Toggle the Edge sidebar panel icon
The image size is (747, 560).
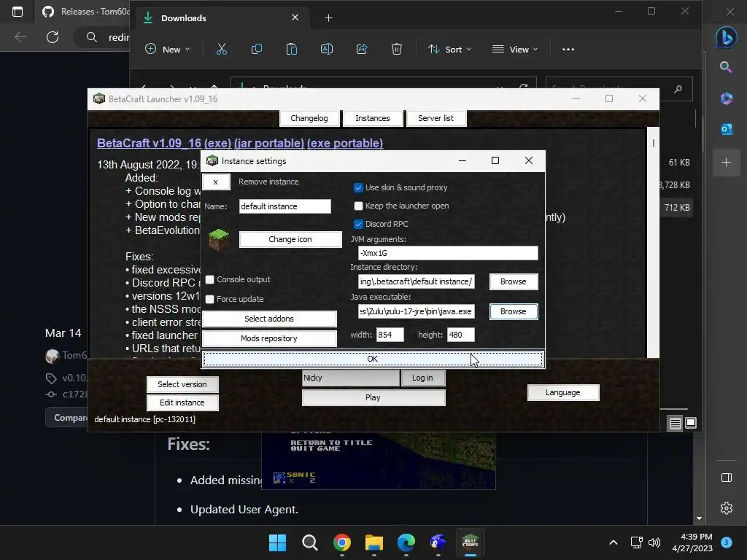tap(727, 478)
